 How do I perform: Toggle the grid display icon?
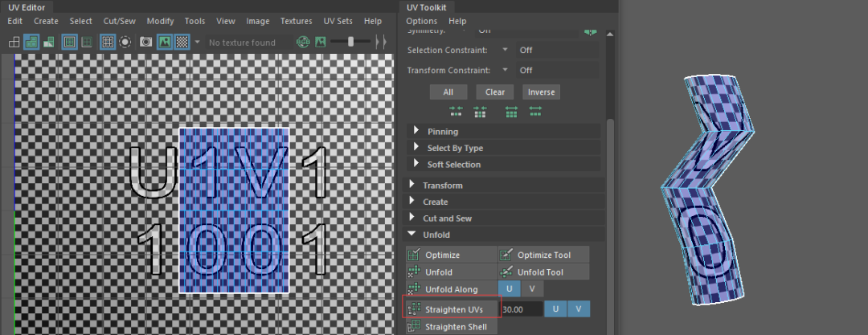click(108, 42)
